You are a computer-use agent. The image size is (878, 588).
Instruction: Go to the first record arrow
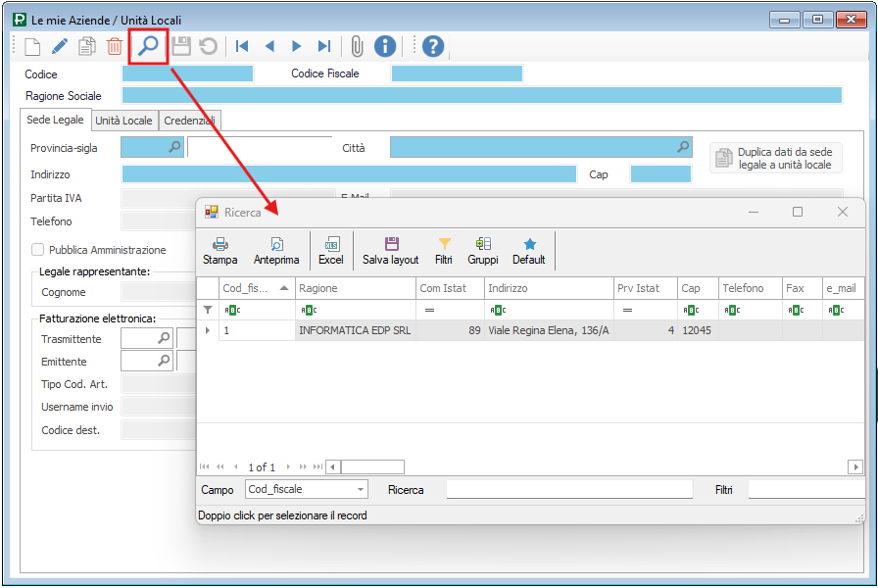(x=242, y=46)
